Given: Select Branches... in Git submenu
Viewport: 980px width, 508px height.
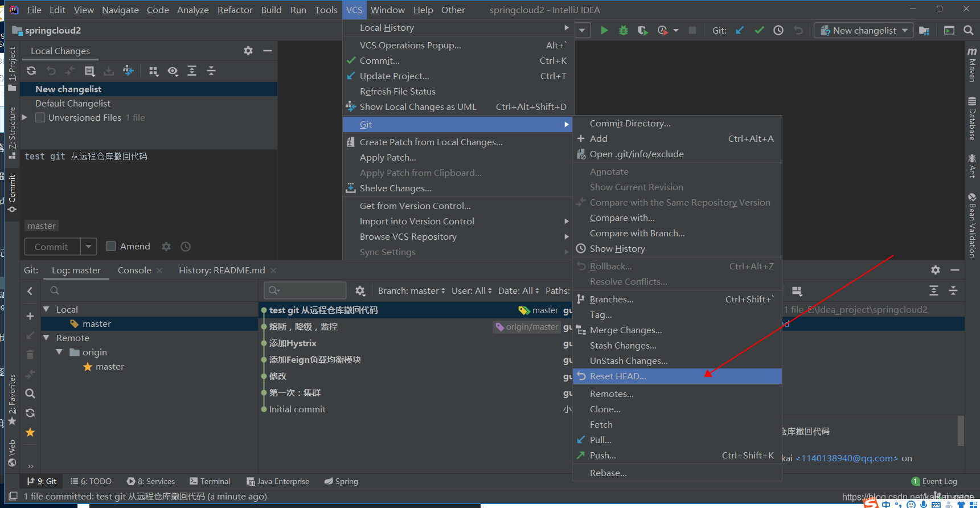Looking at the screenshot, I should [x=677, y=299].
